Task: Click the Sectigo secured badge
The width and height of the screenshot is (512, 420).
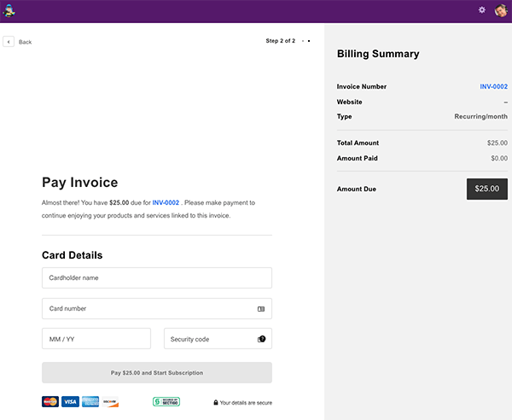Action: pos(166,402)
